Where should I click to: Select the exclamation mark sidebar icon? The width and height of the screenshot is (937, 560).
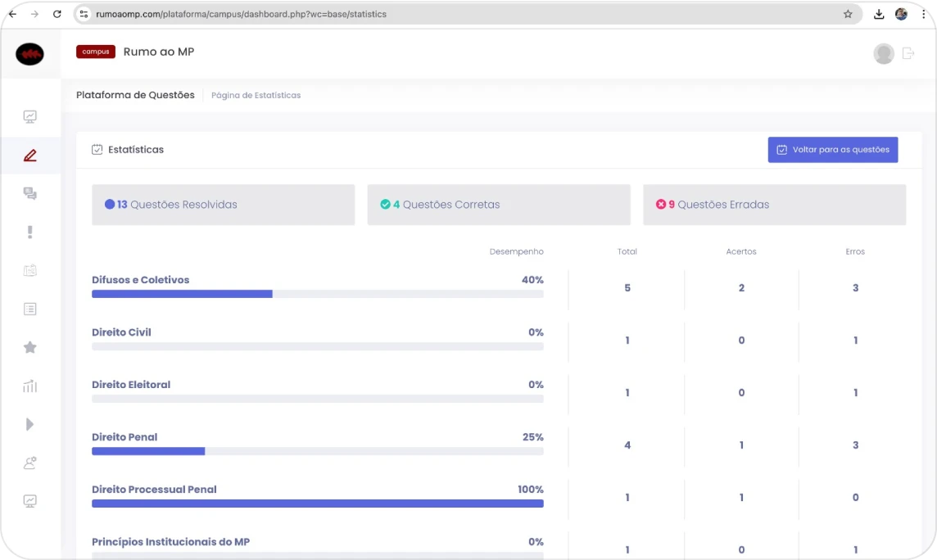(x=30, y=233)
